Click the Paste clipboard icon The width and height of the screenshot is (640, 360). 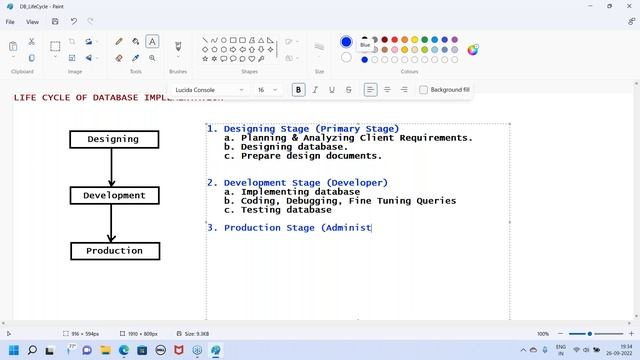pos(13,46)
